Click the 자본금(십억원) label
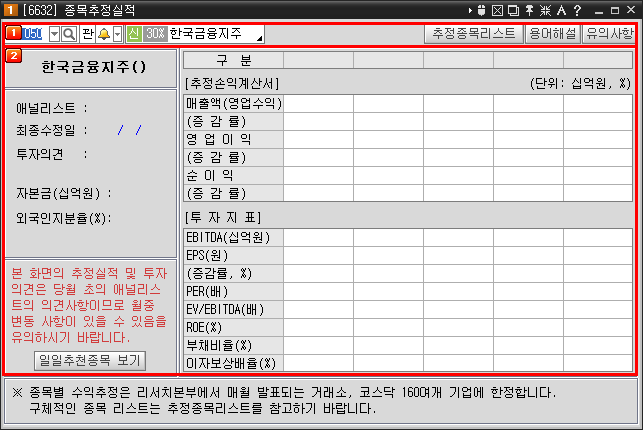Image resolution: width=643 pixels, height=430 pixels. coord(58,193)
